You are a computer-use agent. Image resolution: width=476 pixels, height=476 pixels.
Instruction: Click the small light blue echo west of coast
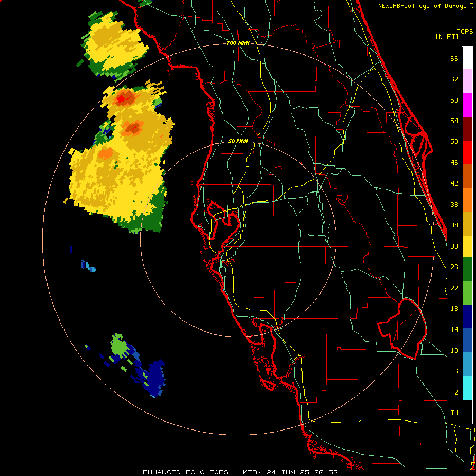[x=91, y=267]
